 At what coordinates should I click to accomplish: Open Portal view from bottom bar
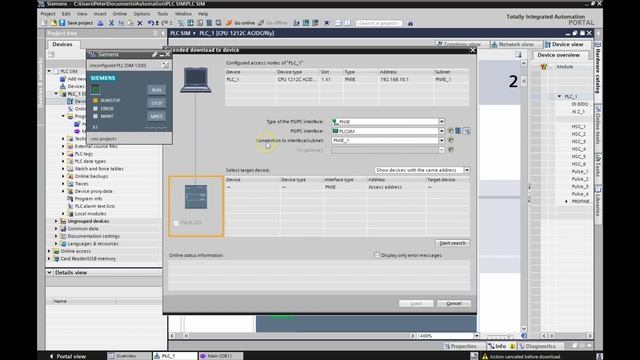click(x=68, y=356)
